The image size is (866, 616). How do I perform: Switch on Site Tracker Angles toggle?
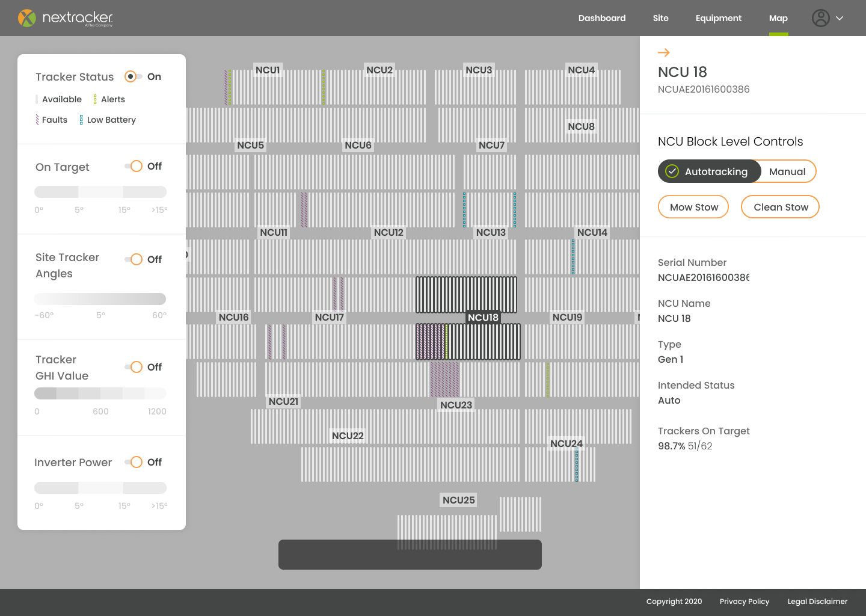(134, 259)
